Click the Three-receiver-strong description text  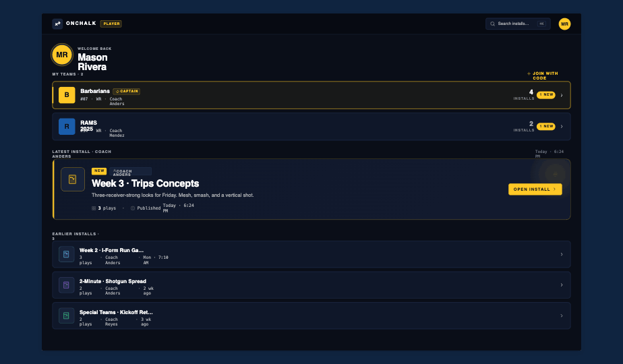coord(173,195)
